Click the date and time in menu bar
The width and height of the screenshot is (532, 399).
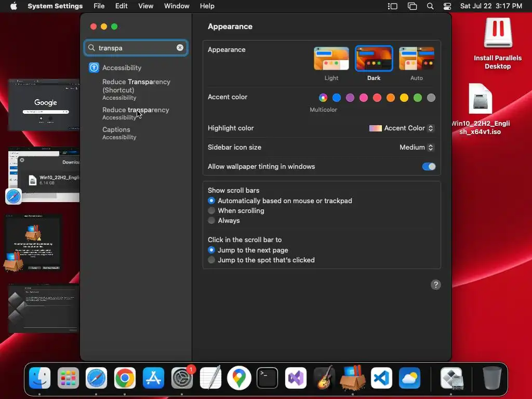pyautogui.click(x=491, y=6)
